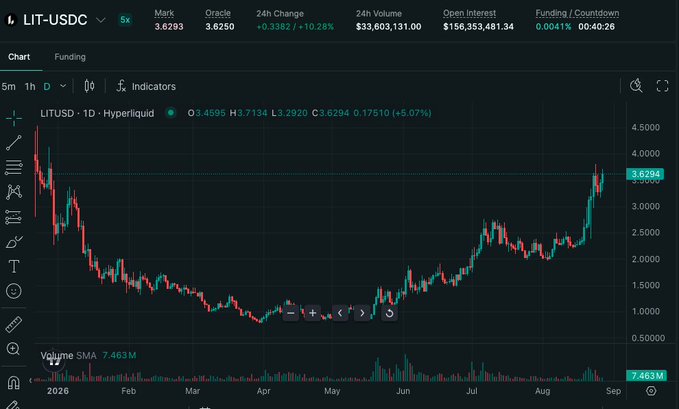Expand the timeframe interval dropdown
Image resolution: width=679 pixels, height=409 pixels.
63,86
